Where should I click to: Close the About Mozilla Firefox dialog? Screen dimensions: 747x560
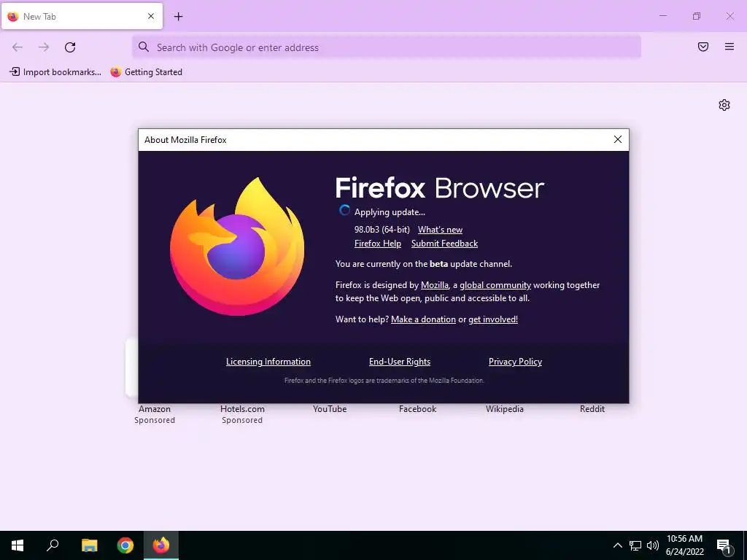tap(618, 139)
